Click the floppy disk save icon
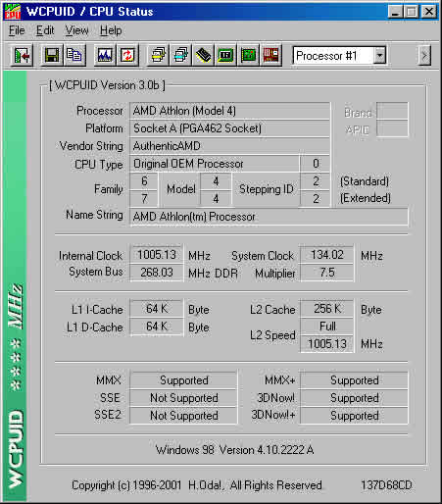The width and height of the screenshot is (442, 504). pyautogui.click(x=52, y=56)
